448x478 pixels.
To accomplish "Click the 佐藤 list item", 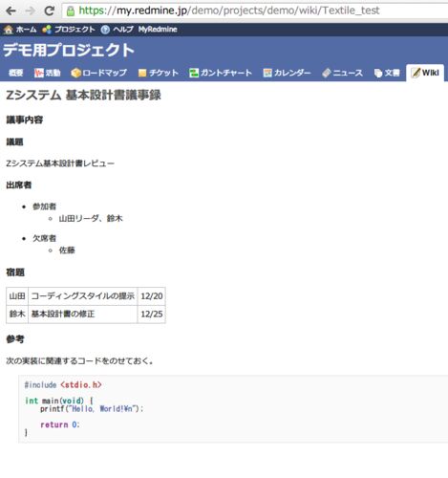I will point(67,250).
